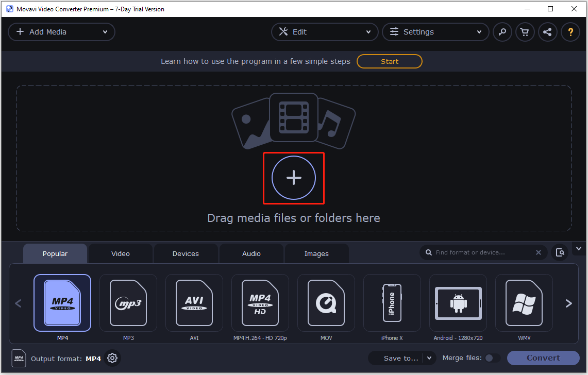This screenshot has width=588, height=375.
Task: Click the 'Output format: MP4' label
Action: pyautogui.click(x=65, y=359)
